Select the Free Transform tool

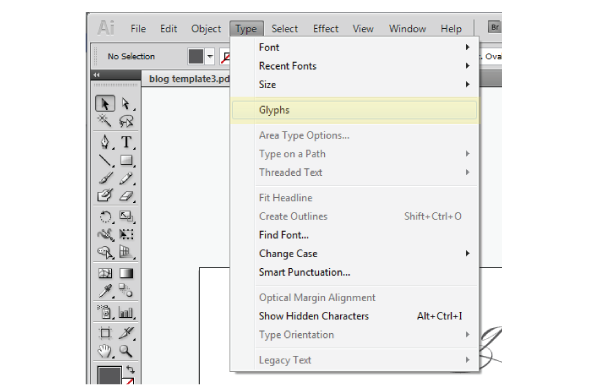126,235
